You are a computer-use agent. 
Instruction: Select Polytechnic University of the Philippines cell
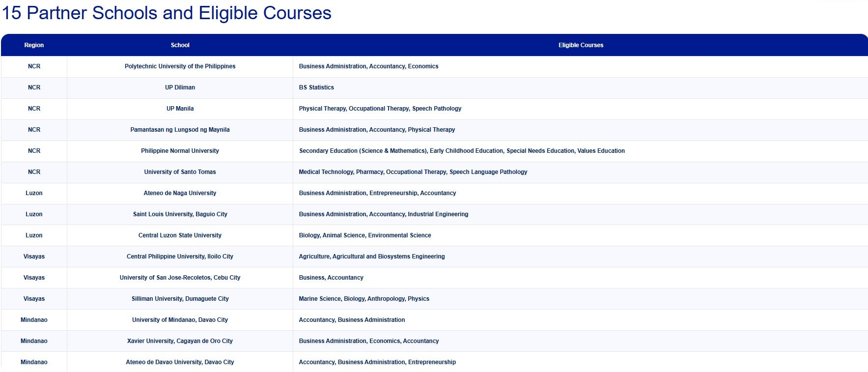click(x=180, y=66)
